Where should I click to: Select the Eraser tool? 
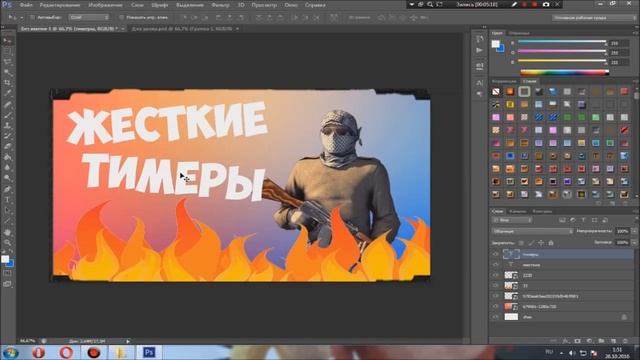[x=7, y=147]
